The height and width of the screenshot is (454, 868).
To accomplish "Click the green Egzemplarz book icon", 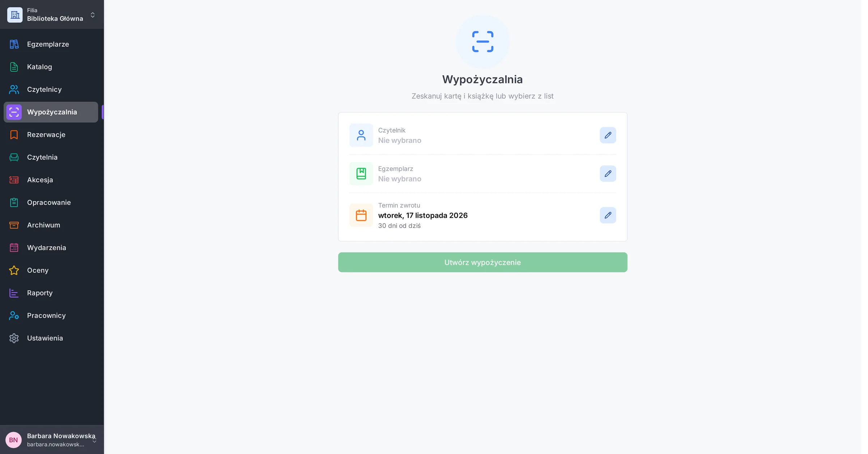I will tap(361, 174).
